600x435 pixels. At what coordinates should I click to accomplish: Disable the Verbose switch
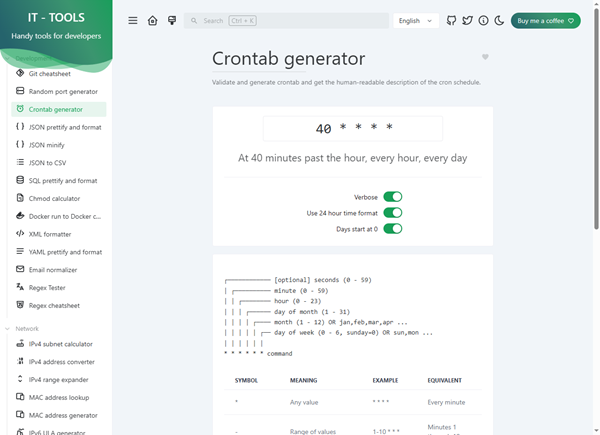(392, 197)
